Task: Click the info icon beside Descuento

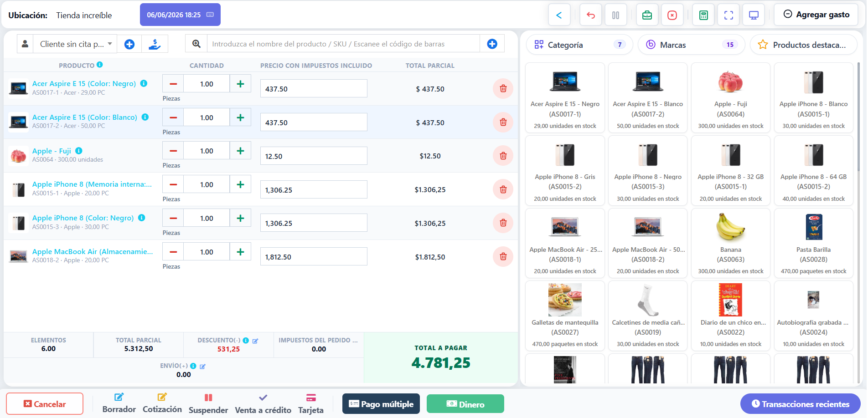Action: 246,341
